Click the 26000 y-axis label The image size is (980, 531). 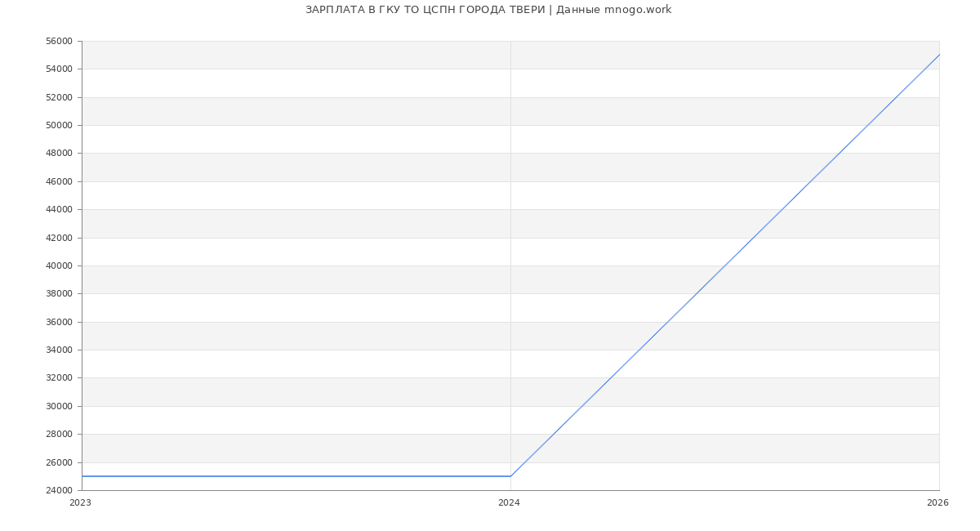60,462
